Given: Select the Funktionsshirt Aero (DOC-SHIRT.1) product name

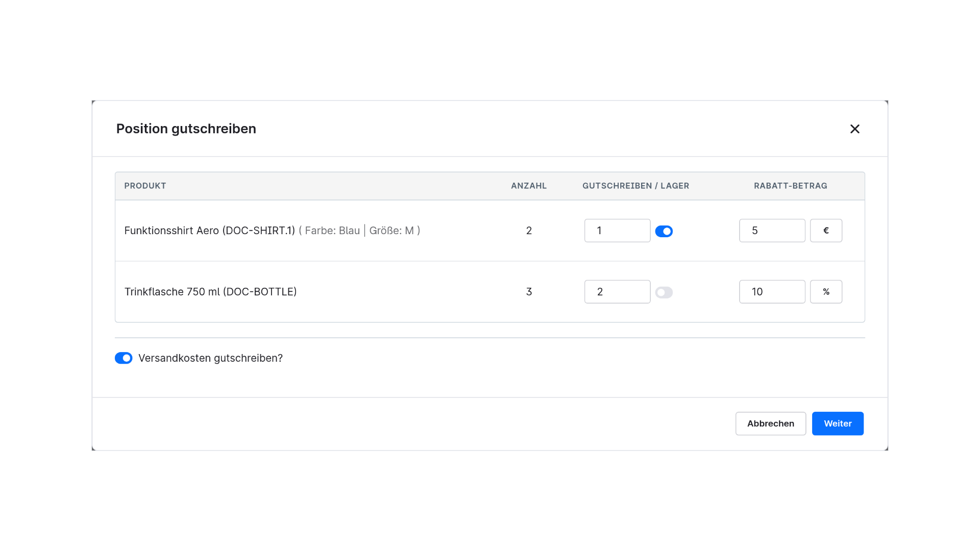Looking at the screenshot, I should [x=210, y=231].
